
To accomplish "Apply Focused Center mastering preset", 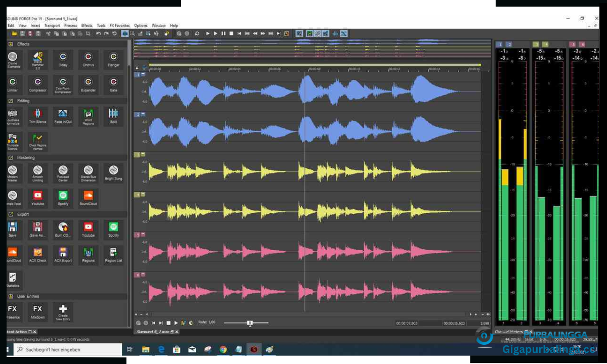I will click(x=63, y=173).
